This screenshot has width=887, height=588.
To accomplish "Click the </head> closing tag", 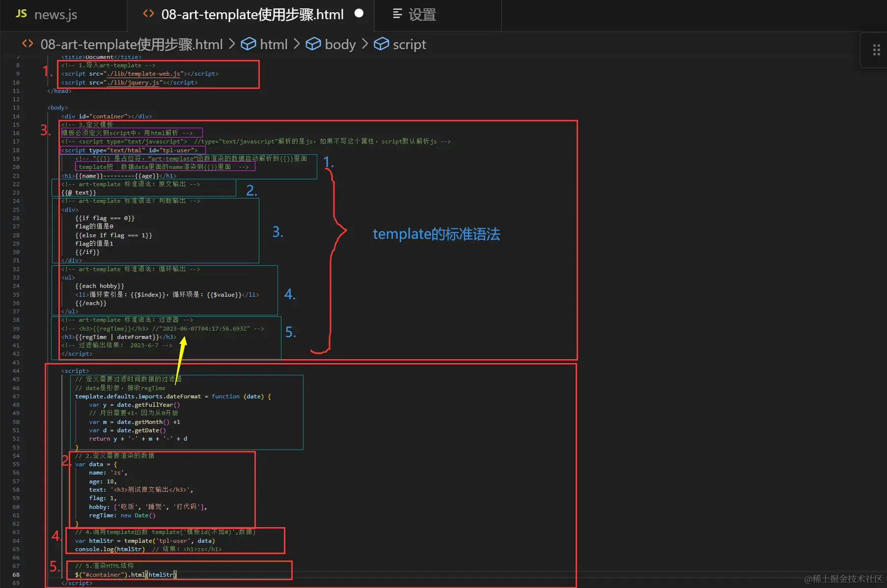I will pyautogui.click(x=59, y=91).
